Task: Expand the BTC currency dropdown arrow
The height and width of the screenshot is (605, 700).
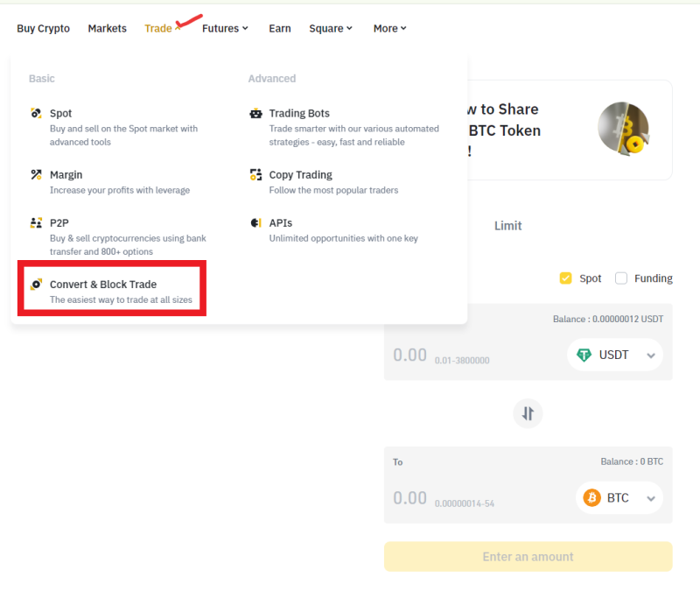Action: tap(651, 499)
